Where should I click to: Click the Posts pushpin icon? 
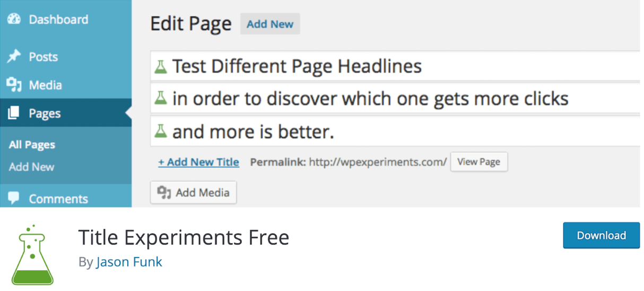(14, 56)
